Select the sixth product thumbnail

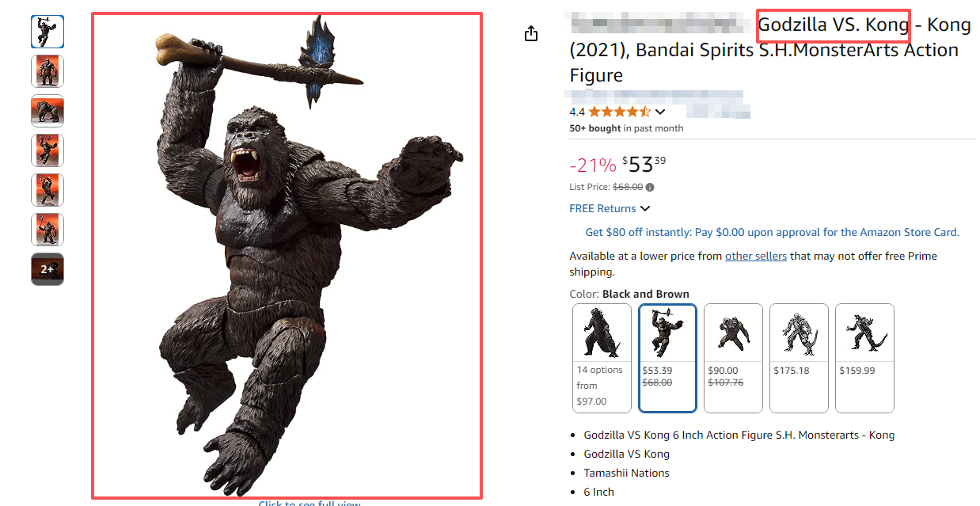(x=47, y=230)
